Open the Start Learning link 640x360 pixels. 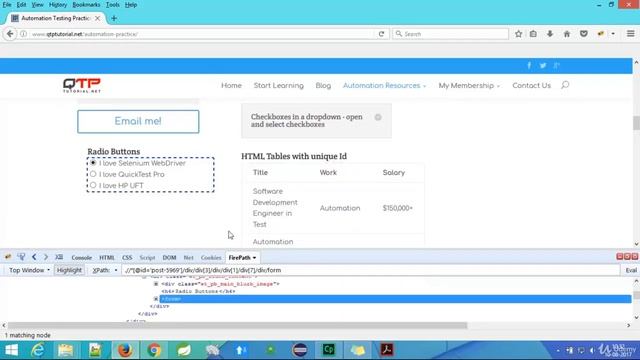[x=279, y=85]
